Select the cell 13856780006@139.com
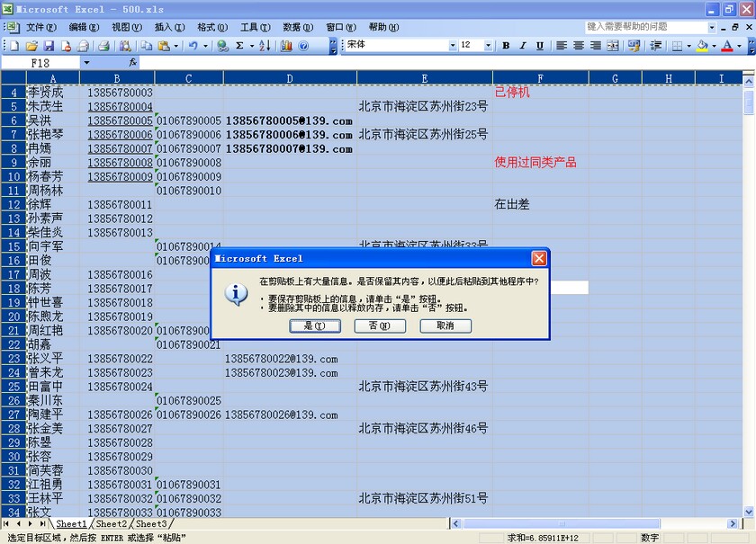The width and height of the screenshot is (756, 544). [289, 135]
